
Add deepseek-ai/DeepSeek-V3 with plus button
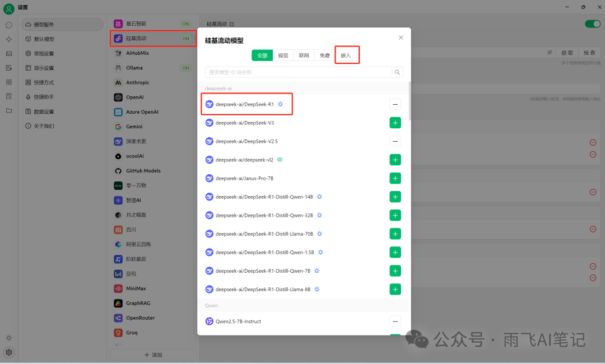point(395,123)
